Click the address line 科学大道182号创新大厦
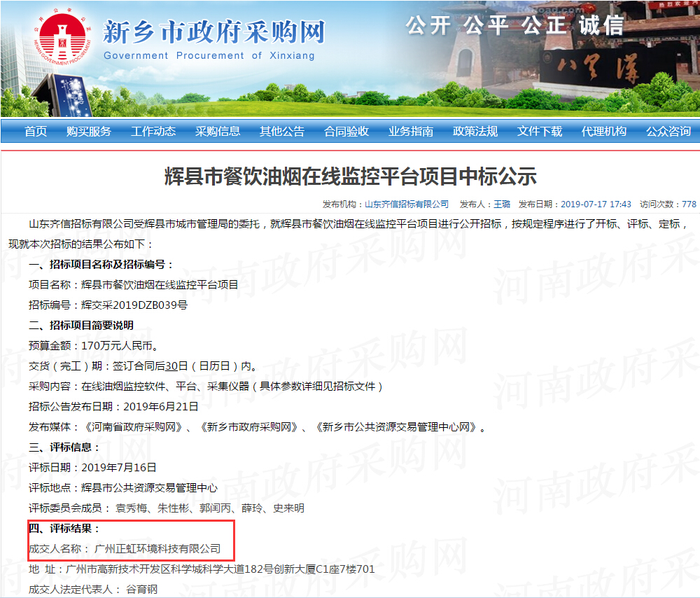This screenshot has height=598, width=700. point(202,569)
